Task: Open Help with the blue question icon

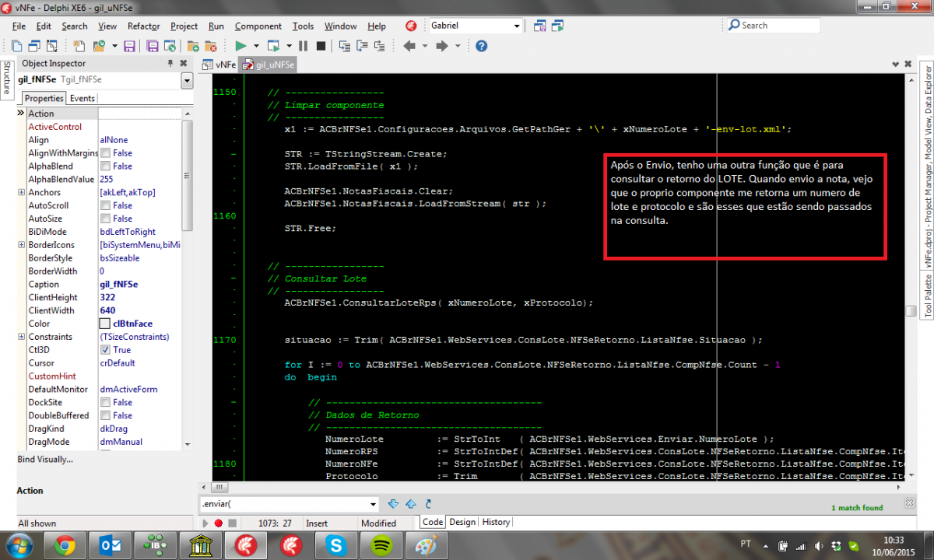Action: click(481, 46)
